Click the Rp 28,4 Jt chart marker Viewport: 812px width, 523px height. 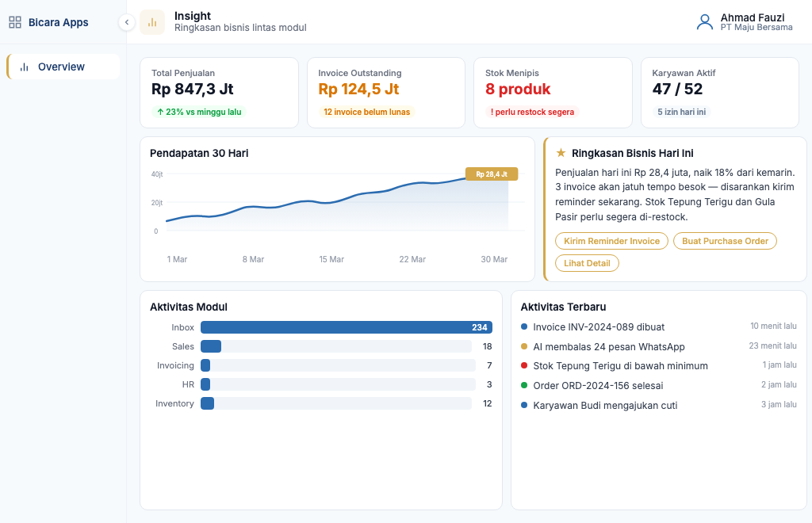click(492, 174)
